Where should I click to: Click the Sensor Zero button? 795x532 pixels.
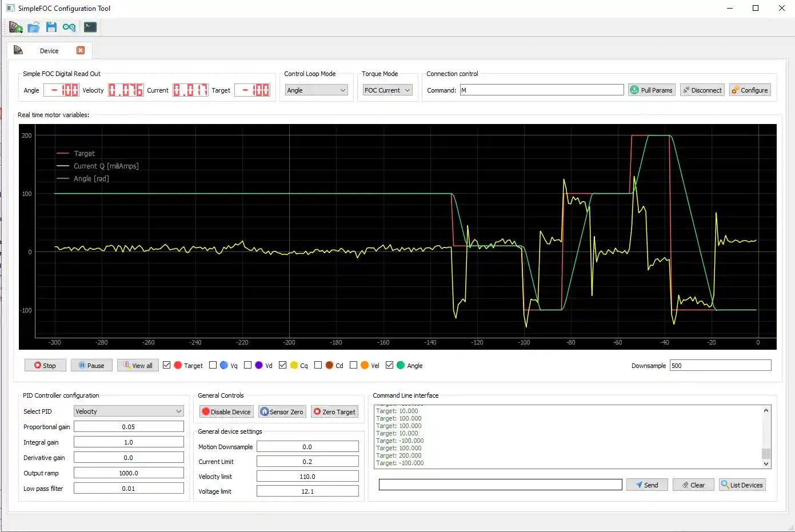[x=282, y=411]
